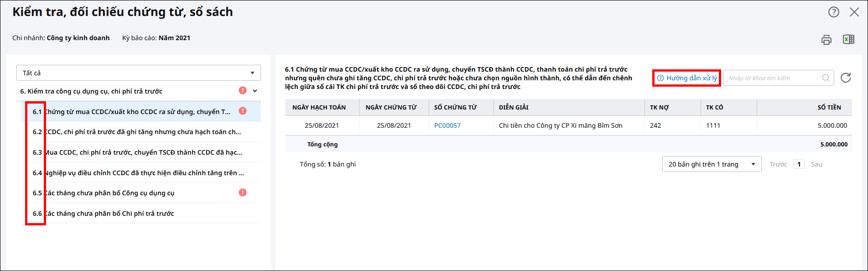The height and width of the screenshot is (271, 868).
Task: Print the reconciliation report
Action: coord(826,40)
